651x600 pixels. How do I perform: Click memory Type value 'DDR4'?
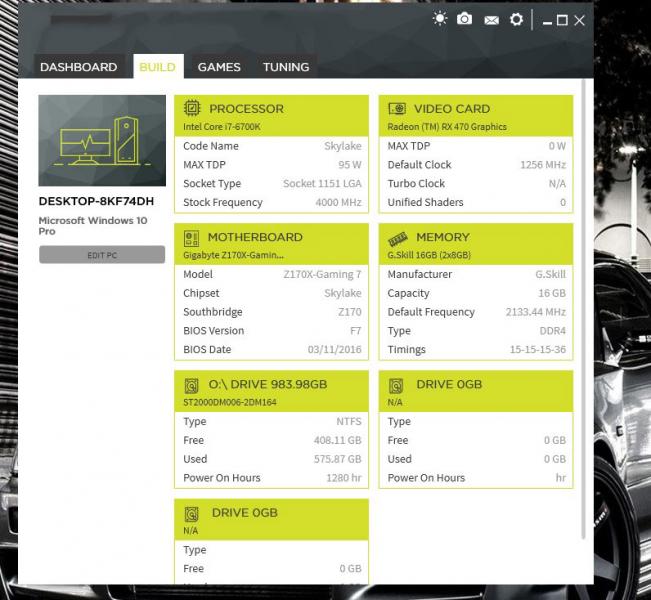coord(553,331)
